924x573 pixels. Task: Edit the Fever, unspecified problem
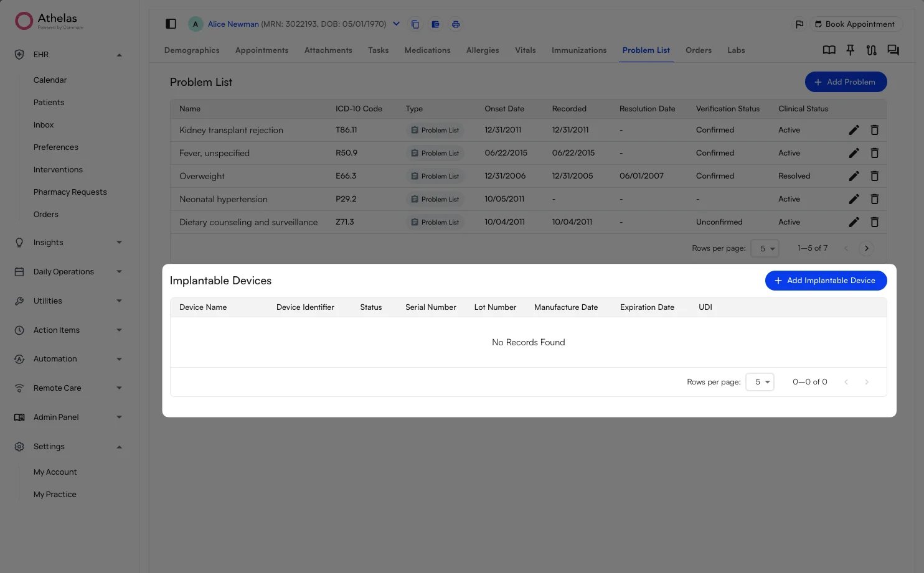click(854, 153)
